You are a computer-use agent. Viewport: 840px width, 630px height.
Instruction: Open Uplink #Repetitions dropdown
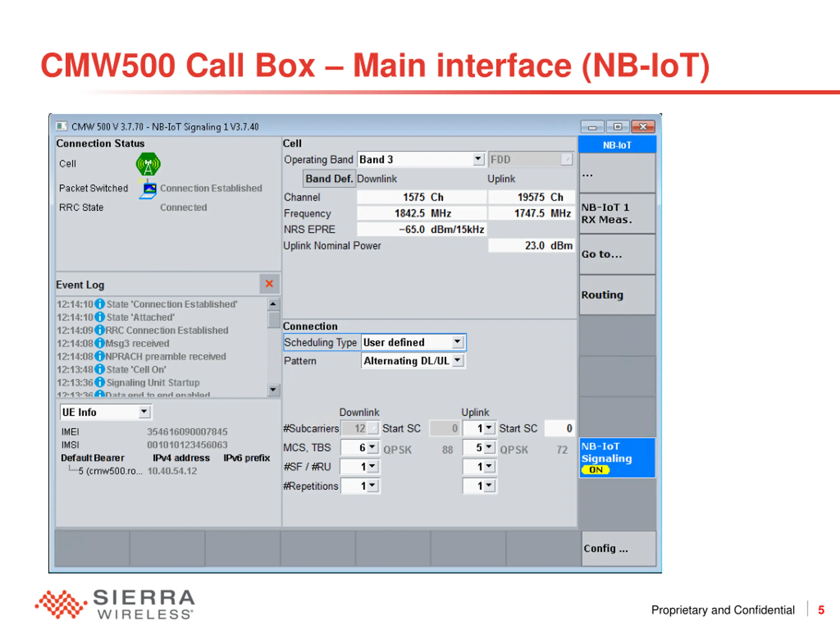(x=489, y=486)
